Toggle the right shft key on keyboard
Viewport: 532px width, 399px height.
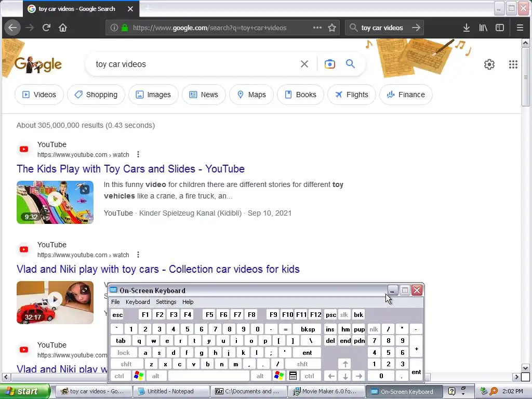(302, 364)
